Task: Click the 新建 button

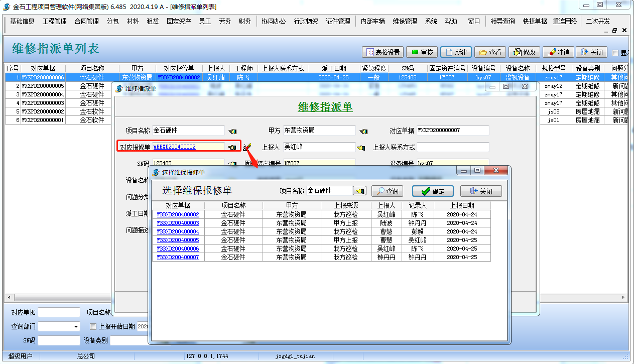Action: click(456, 52)
